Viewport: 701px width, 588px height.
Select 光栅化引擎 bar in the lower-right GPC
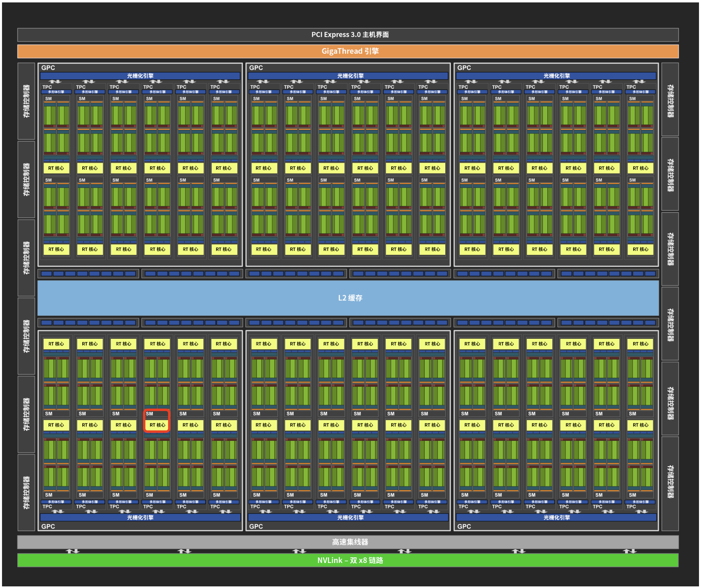tap(556, 517)
